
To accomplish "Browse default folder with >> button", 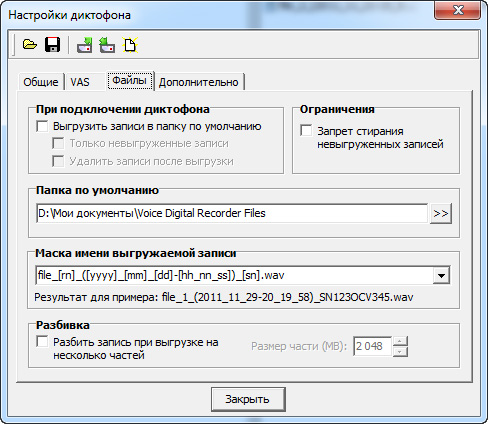I will [441, 213].
